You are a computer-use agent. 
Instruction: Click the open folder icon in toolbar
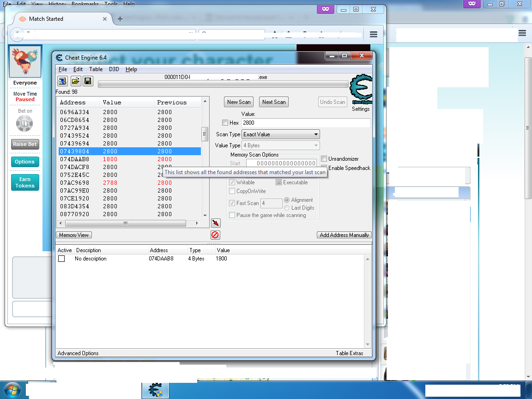(75, 81)
